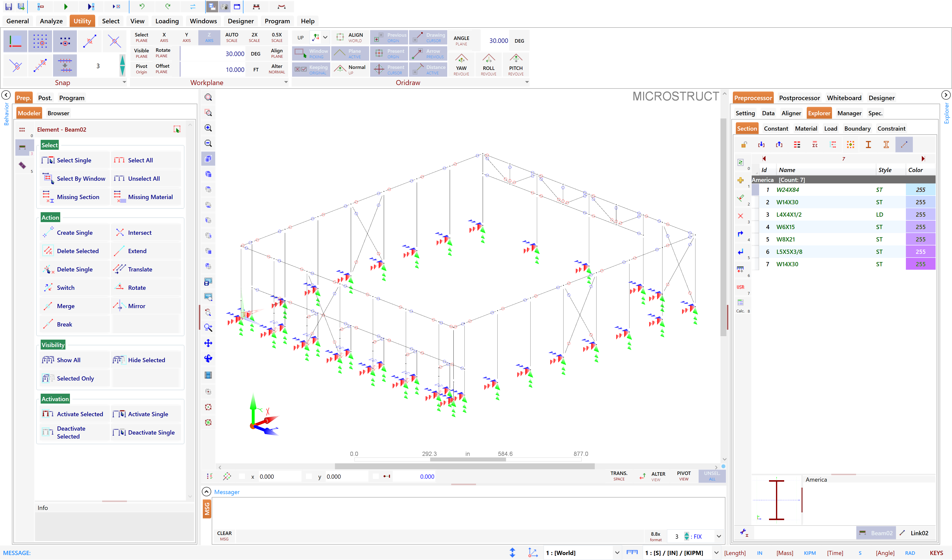Click the save icon in top toolbar

tap(8, 6)
